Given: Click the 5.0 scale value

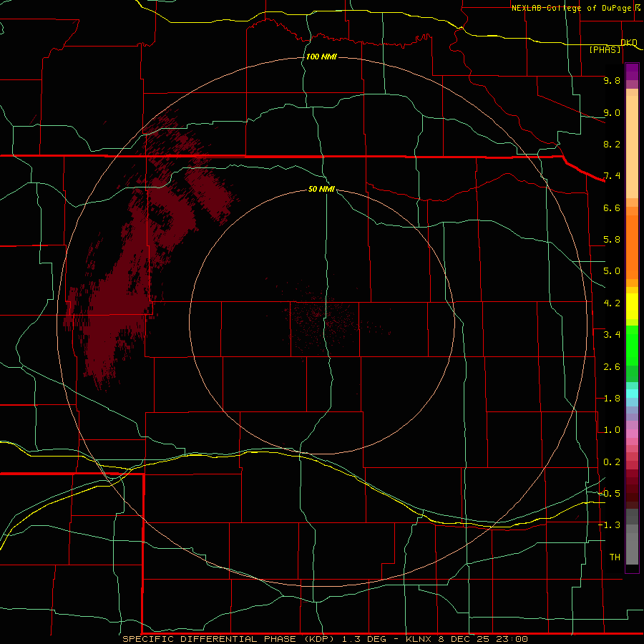Looking at the screenshot, I should pyautogui.click(x=612, y=271).
